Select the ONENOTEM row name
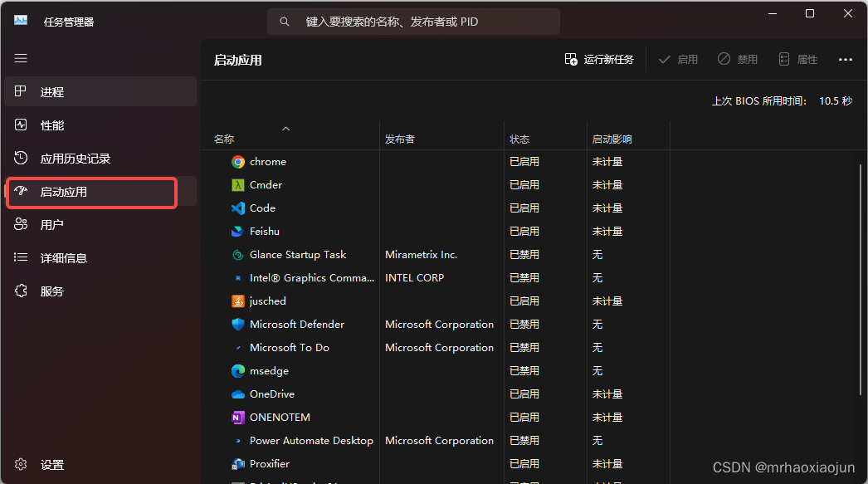Viewport: 868px width, 484px height. pyautogui.click(x=280, y=418)
